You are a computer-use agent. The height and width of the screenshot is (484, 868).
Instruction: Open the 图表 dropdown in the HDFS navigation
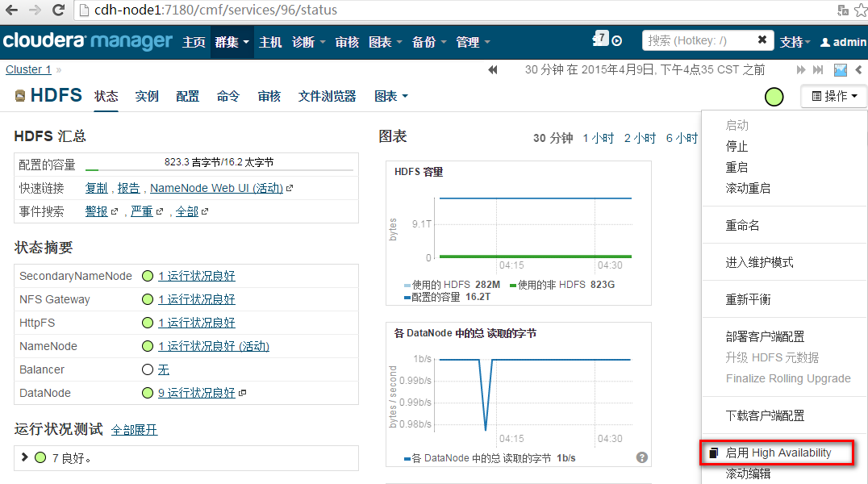386,95
